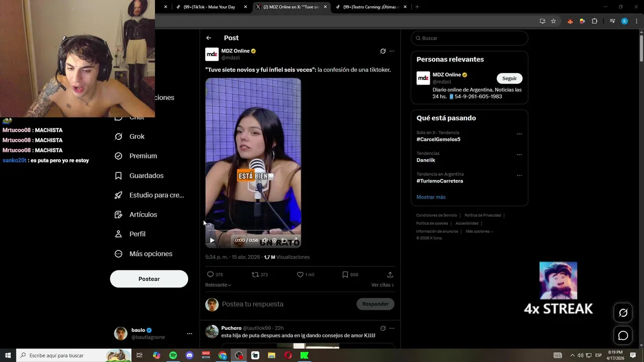This screenshot has height=362, width=644.
Task: Open the browser extensions puzzle icon
Action: click(595, 21)
